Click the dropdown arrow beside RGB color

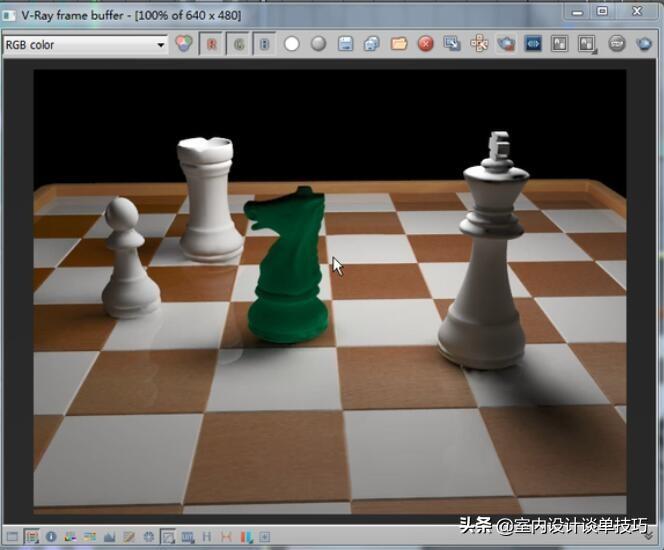160,45
